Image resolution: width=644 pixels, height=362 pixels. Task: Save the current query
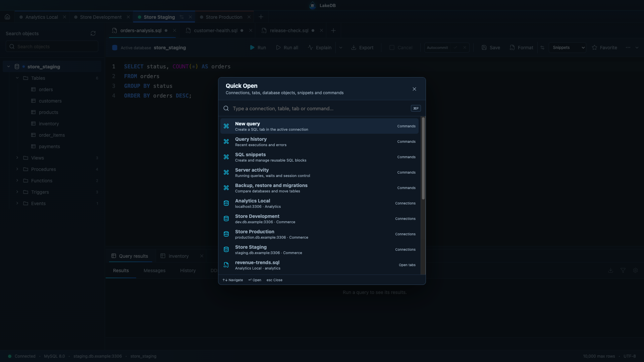(491, 48)
